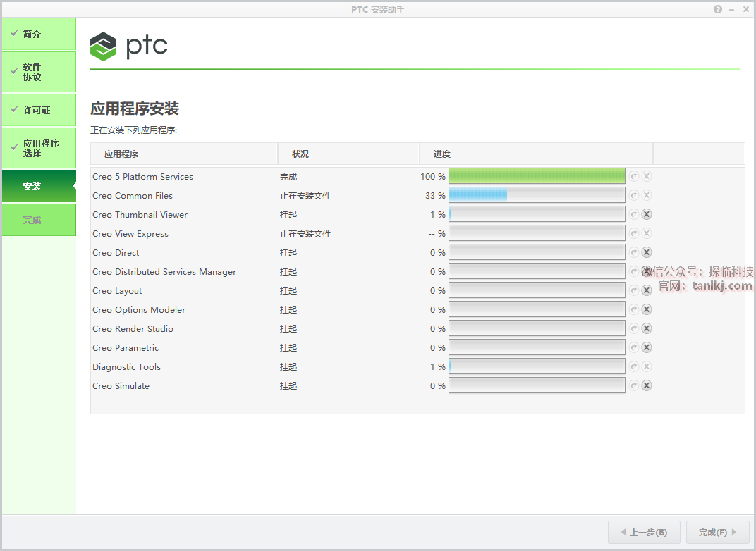
Task: Click the Creo Common Files progress bar
Action: pos(537,195)
